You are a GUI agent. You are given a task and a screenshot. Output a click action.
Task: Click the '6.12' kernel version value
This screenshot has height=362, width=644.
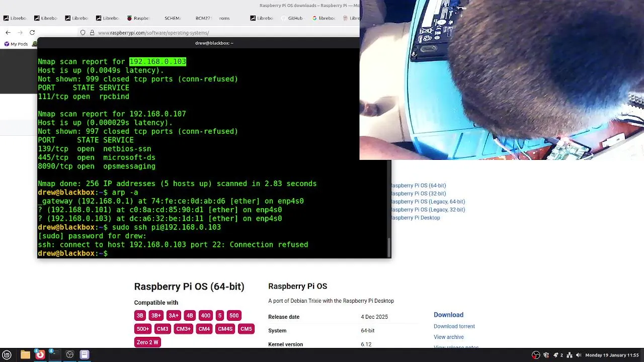(x=366, y=344)
